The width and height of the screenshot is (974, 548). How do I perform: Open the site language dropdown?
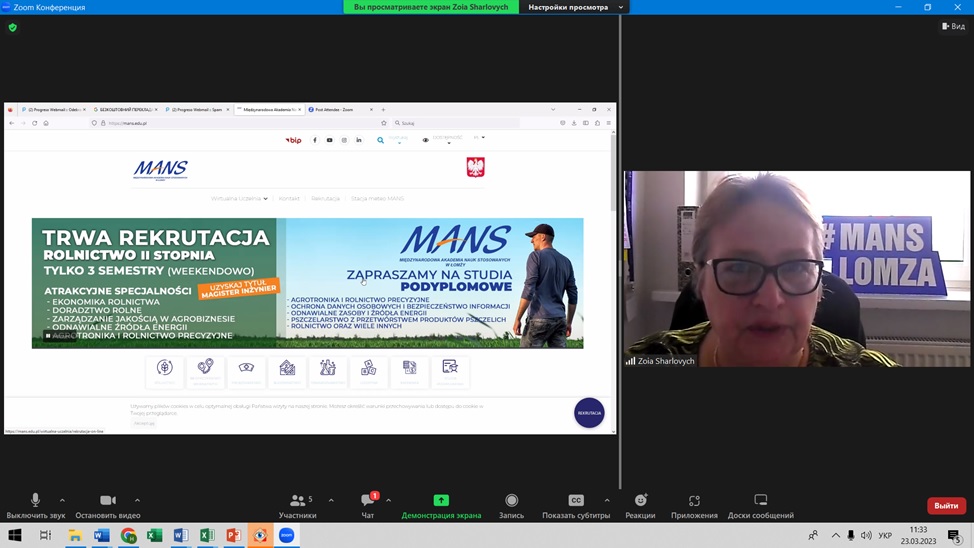(480, 137)
